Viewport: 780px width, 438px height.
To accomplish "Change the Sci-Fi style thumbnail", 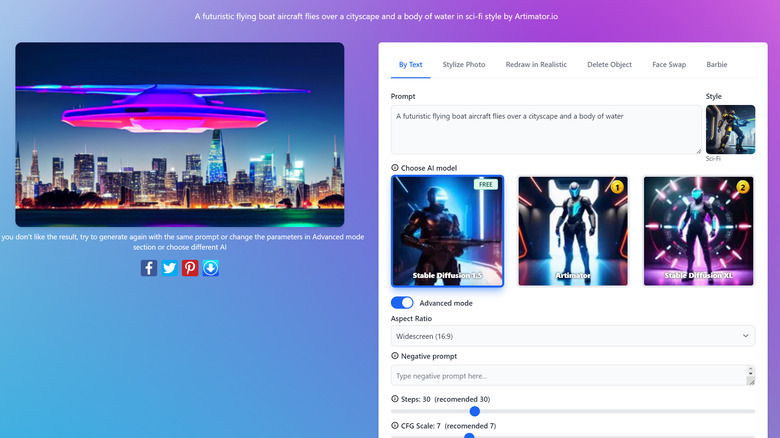I will (x=730, y=129).
